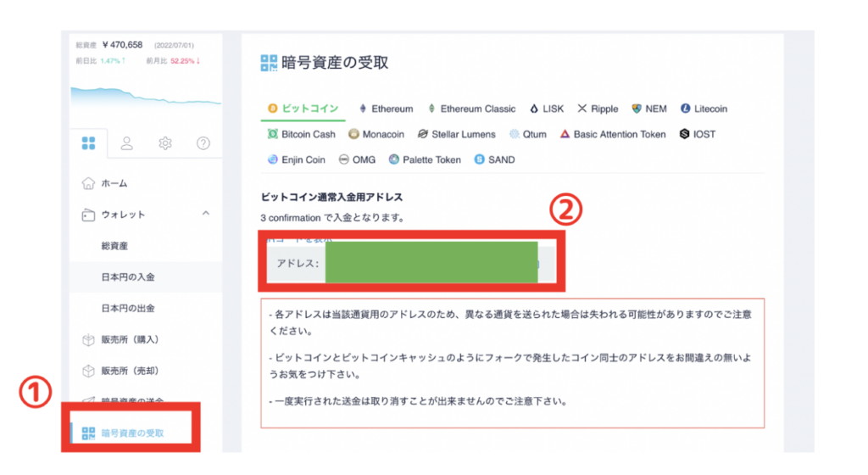The height and width of the screenshot is (475, 868).
Task: Click the Bitcoin deposit address field
Action: (431, 263)
